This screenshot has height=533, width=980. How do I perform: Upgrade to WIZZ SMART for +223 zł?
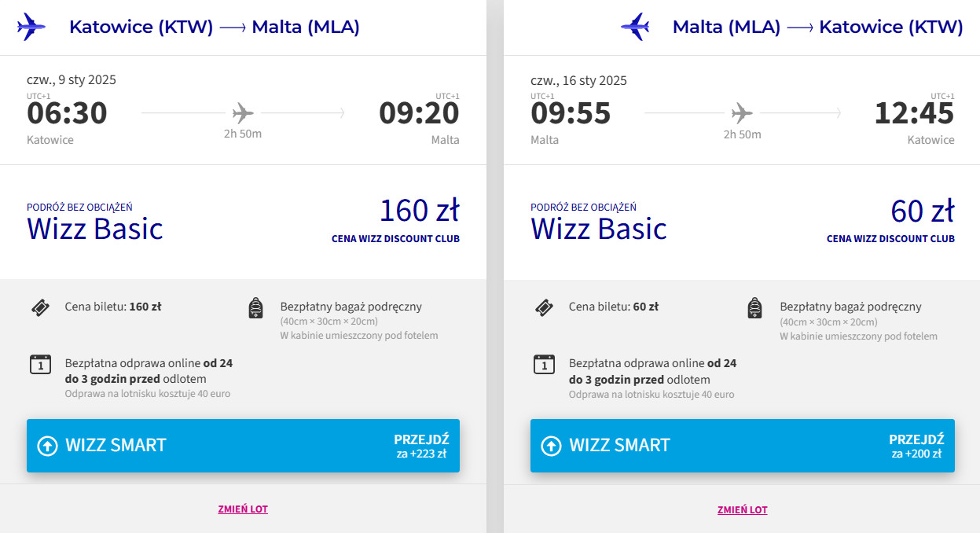(x=243, y=446)
